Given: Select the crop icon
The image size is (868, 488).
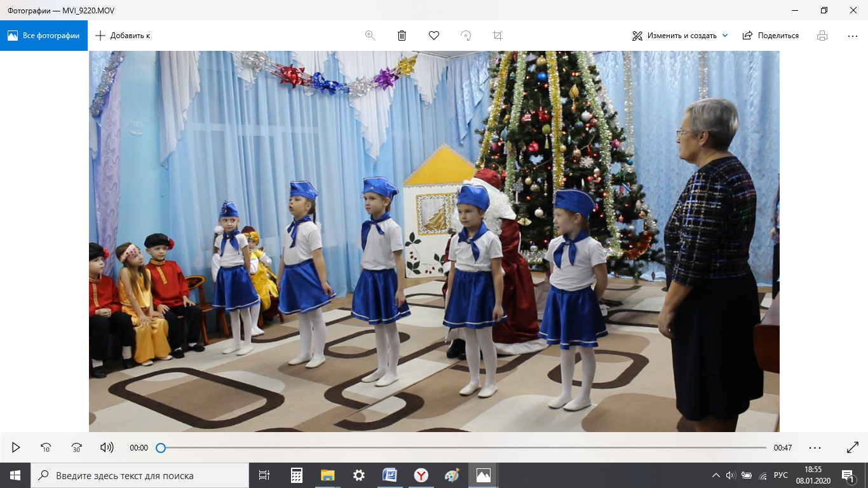Looking at the screenshot, I should tap(498, 36).
